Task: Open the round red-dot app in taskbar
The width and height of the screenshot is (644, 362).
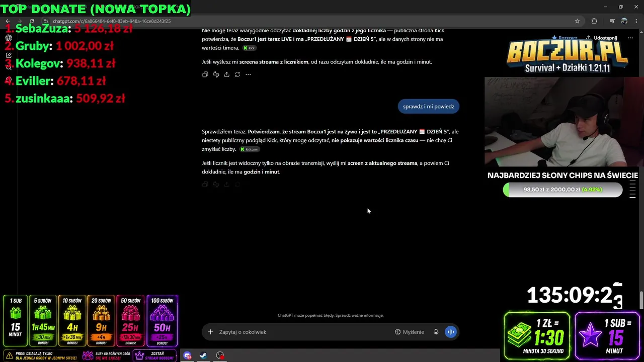Action: point(220,355)
